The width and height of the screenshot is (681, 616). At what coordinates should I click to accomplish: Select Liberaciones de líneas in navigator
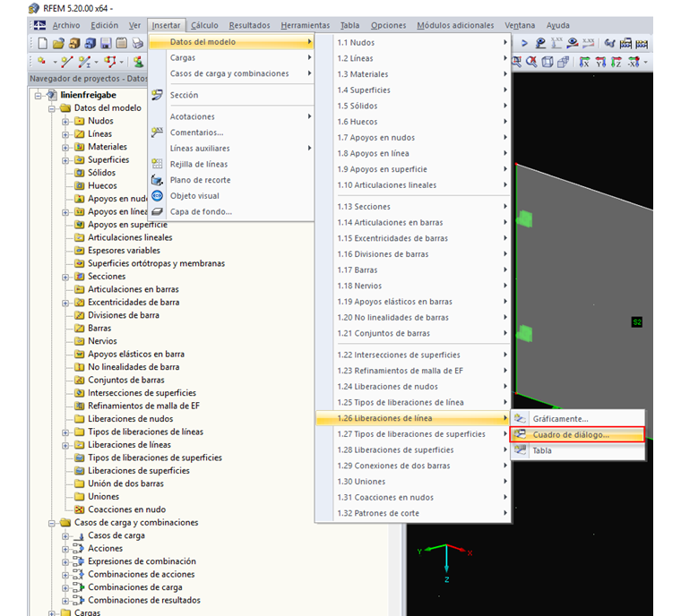point(129,445)
